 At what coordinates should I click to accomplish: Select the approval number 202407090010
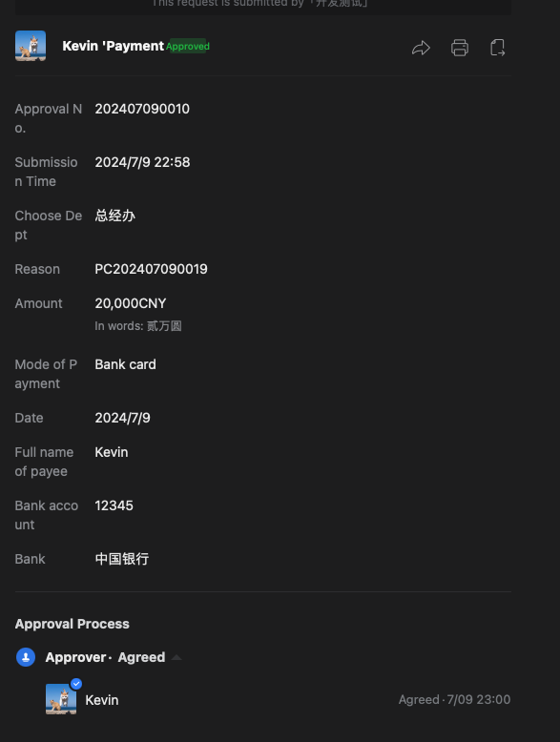pyautogui.click(x=142, y=109)
